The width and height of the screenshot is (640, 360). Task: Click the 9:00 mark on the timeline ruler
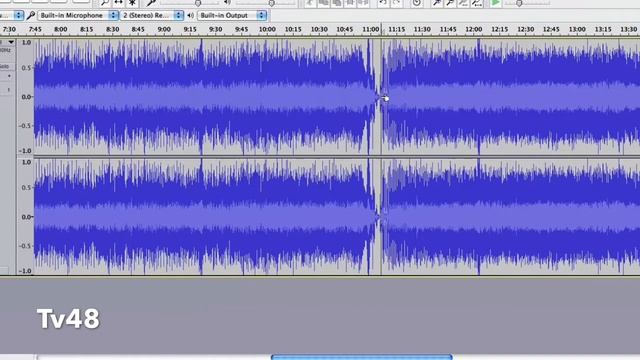(x=164, y=29)
